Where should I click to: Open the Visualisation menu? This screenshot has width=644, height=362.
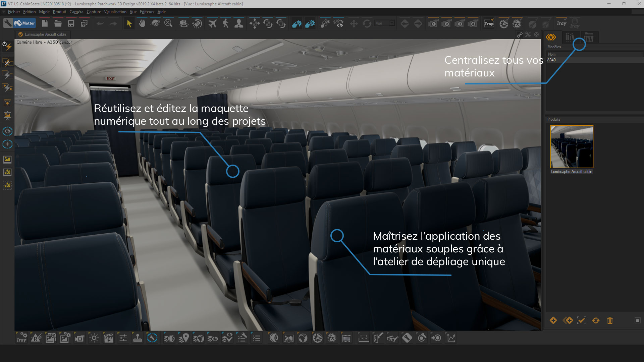115,11
